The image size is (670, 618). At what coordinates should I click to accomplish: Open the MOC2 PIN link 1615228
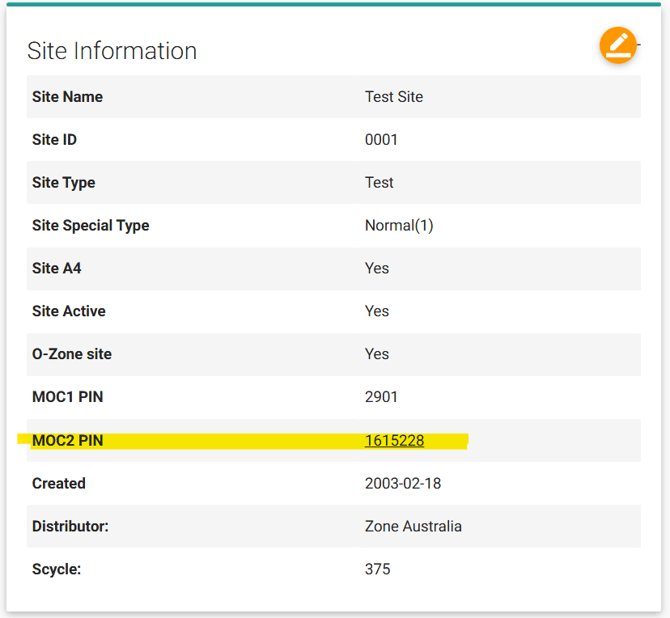click(x=394, y=441)
